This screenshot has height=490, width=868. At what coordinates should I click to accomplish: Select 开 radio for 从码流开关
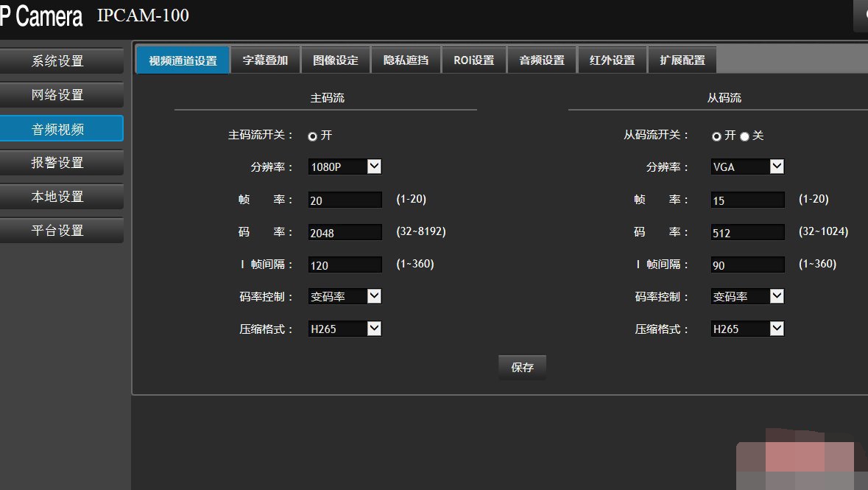716,136
